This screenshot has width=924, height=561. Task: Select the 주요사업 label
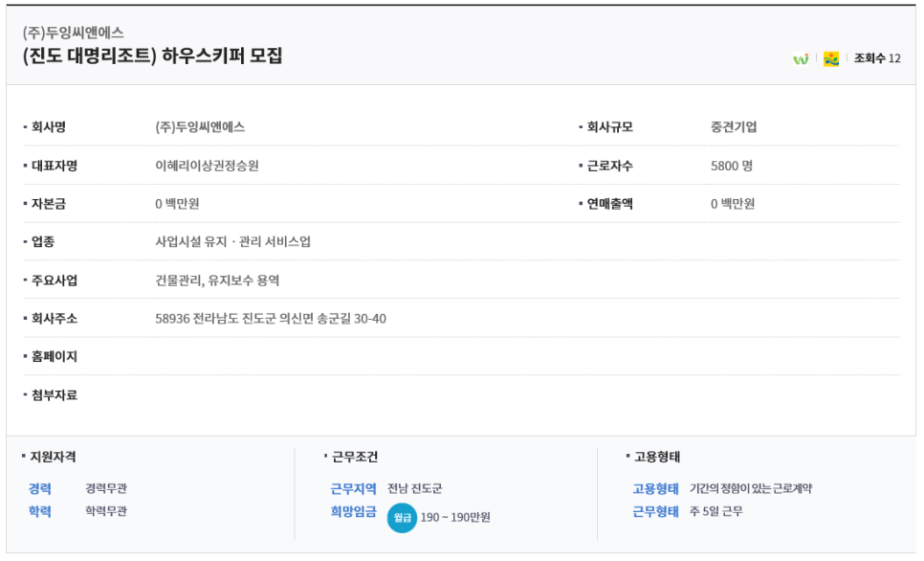[55, 280]
